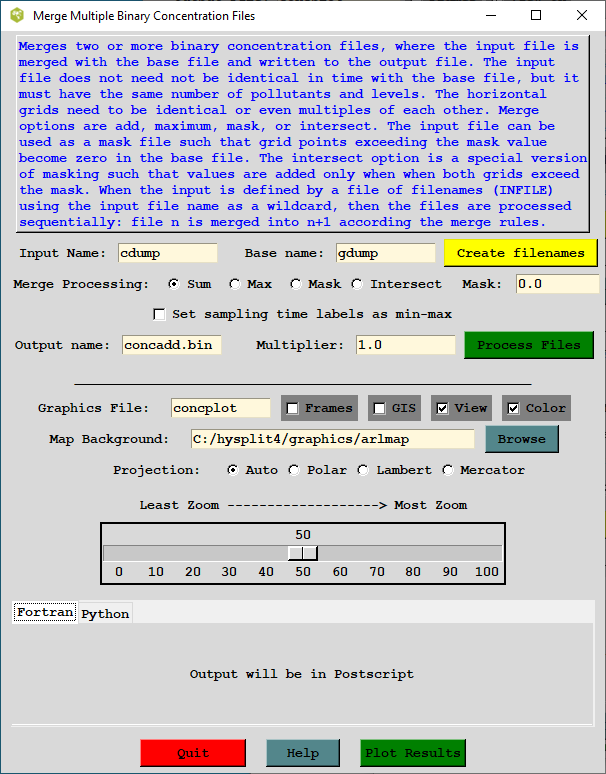Enable sampling time labels as min-max
606x774 pixels.
160,314
